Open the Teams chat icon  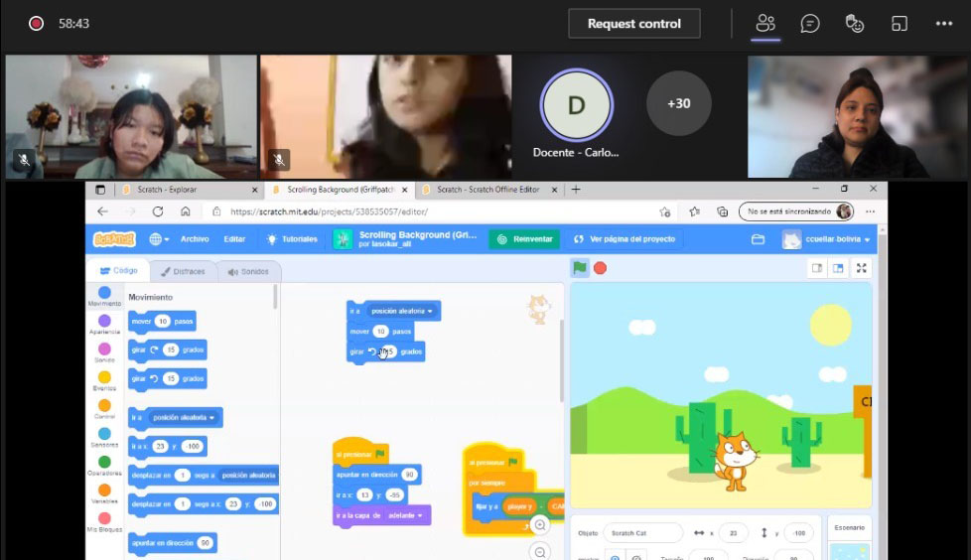810,24
